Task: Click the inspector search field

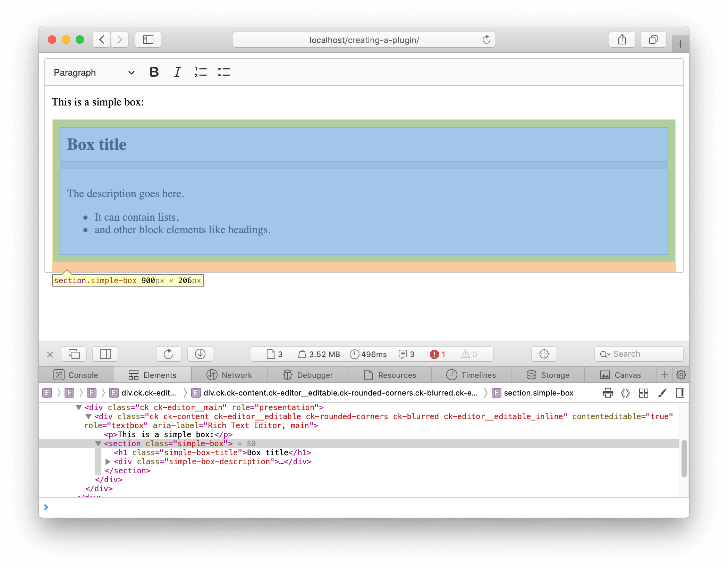Action: tap(638, 354)
